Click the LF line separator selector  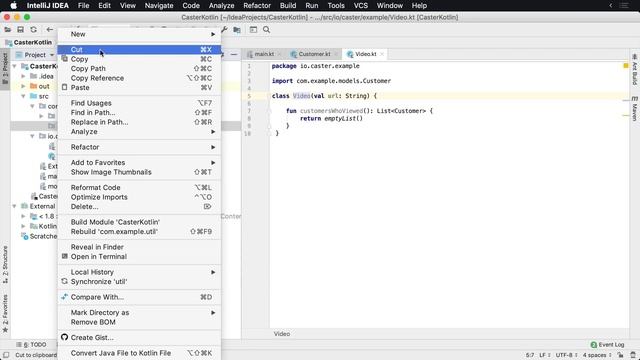point(545,355)
